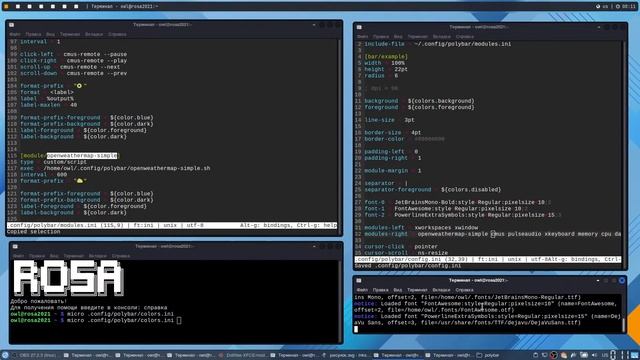The image size is (640, 360).
Task: Open Вкладки menu in the modules.ini terminal
Action: pos(94,34)
